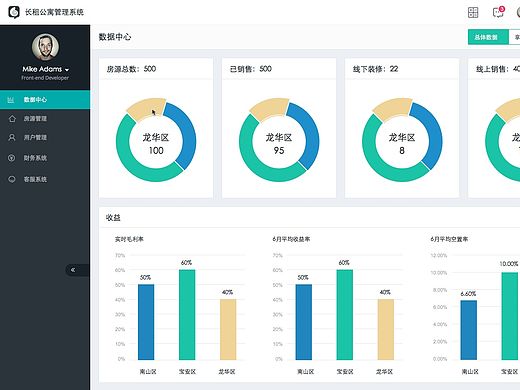Click the Front-end Developer subtitle
520x390 pixels.
click(x=45, y=78)
